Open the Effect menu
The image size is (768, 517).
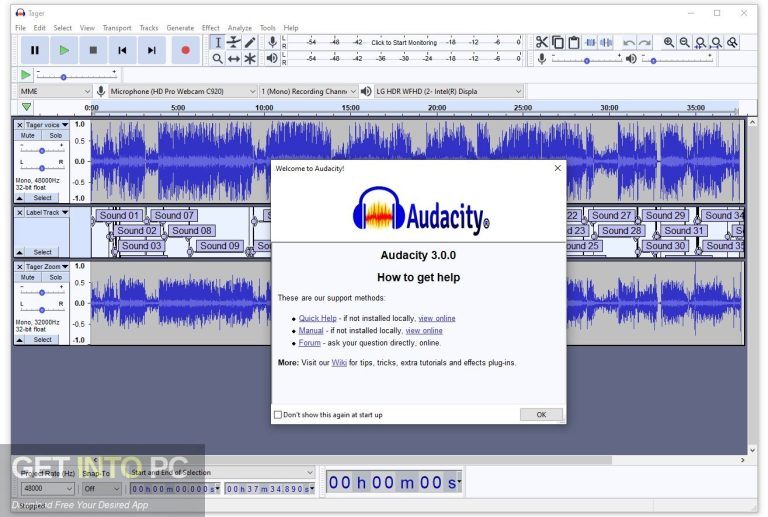[211, 28]
